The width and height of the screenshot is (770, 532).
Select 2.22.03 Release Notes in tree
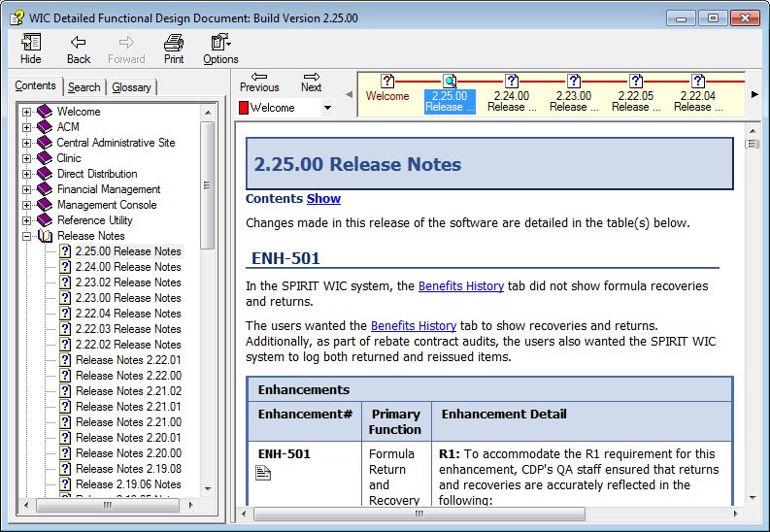pos(128,329)
